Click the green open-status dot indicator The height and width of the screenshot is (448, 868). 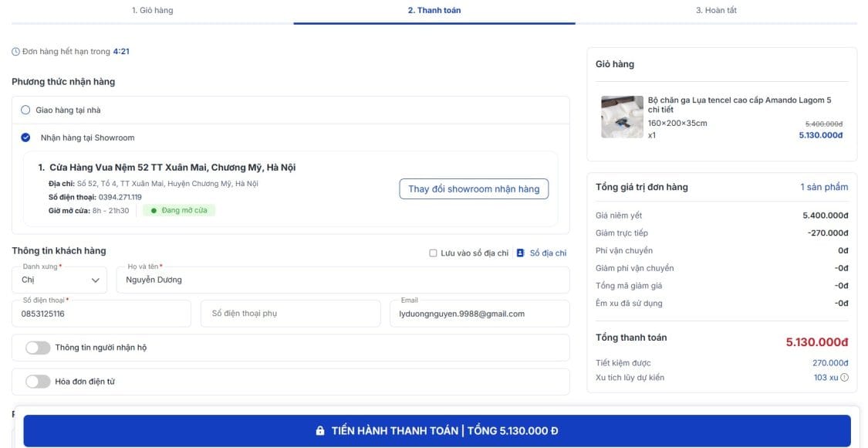point(154,210)
